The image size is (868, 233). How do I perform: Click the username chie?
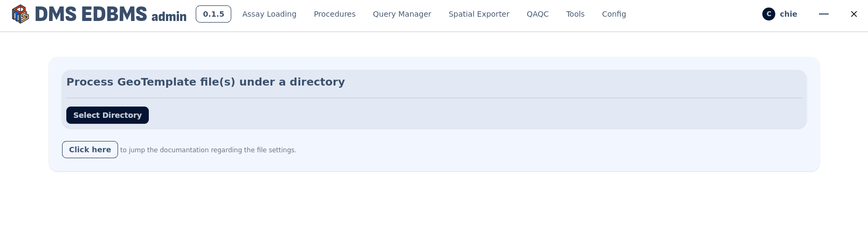tap(788, 14)
